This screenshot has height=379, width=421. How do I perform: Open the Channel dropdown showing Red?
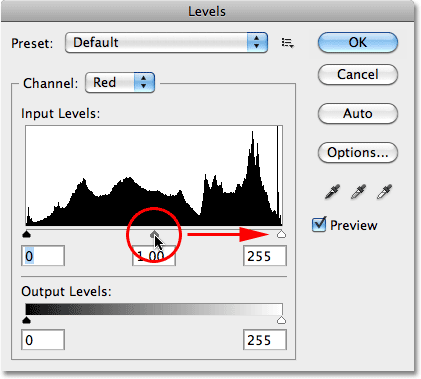click(120, 82)
